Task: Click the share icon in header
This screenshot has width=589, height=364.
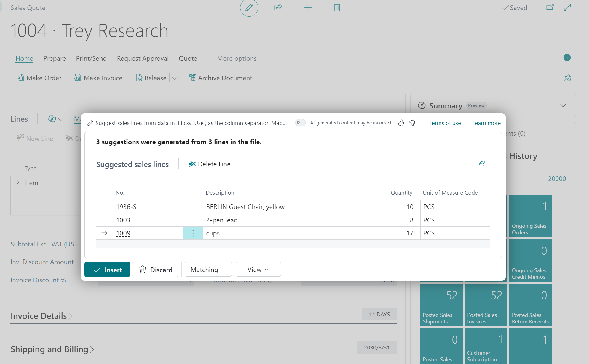Action: point(278,7)
